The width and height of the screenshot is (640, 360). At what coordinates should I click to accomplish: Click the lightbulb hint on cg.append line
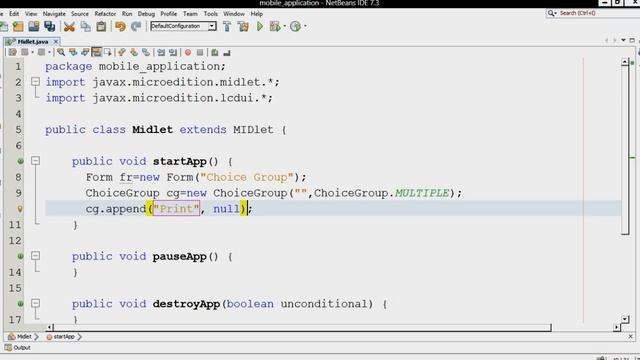pyautogui.click(x=20, y=209)
